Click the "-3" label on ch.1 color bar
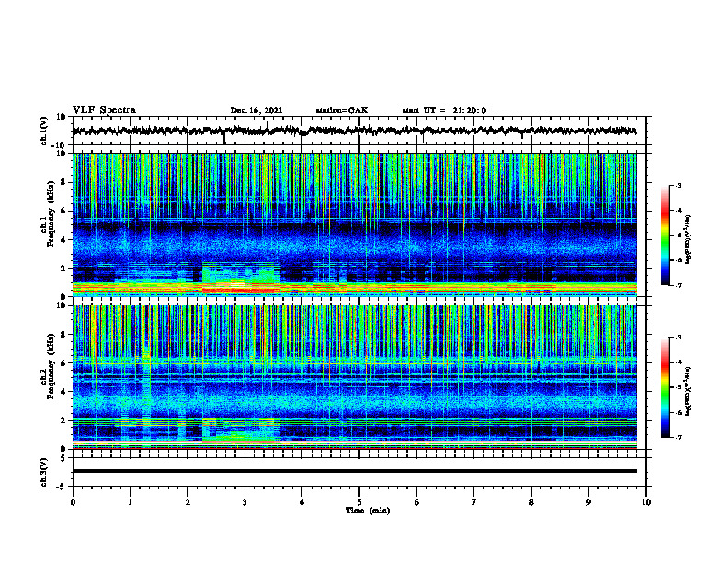 pyautogui.click(x=678, y=186)
